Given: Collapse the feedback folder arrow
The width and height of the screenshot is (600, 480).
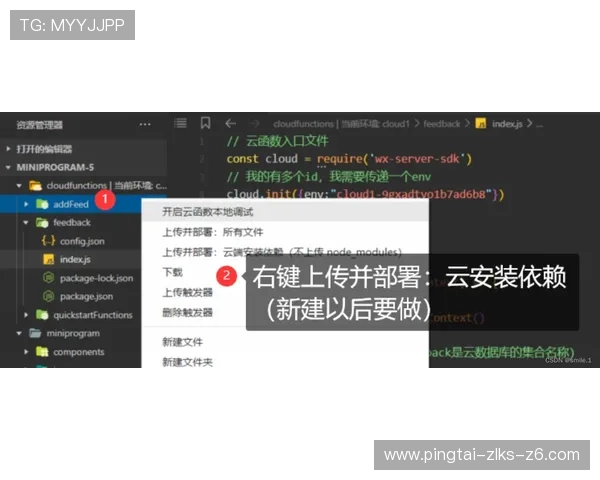Looking at the screenshot, I should coord(26,222).
